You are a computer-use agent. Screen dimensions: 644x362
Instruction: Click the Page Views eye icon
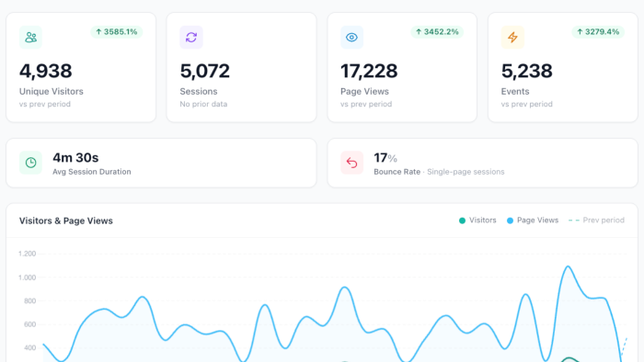352,38
